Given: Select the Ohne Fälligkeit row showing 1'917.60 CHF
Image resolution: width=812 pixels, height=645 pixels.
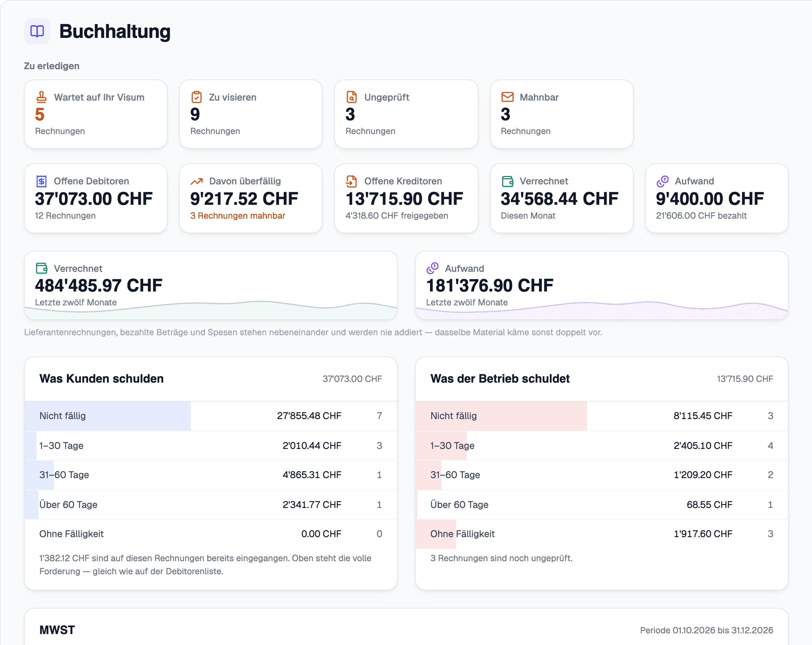Looking at the screenshot, I should click(602, 534).
